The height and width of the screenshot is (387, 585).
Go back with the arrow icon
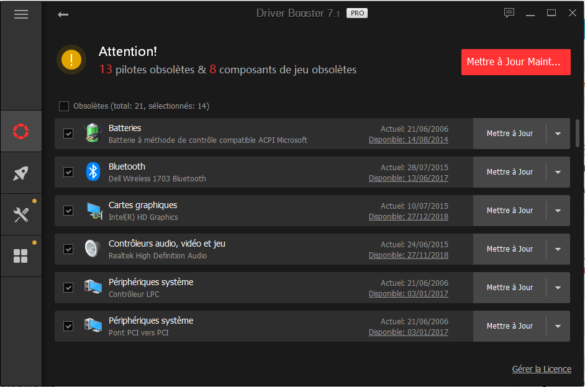63,15
